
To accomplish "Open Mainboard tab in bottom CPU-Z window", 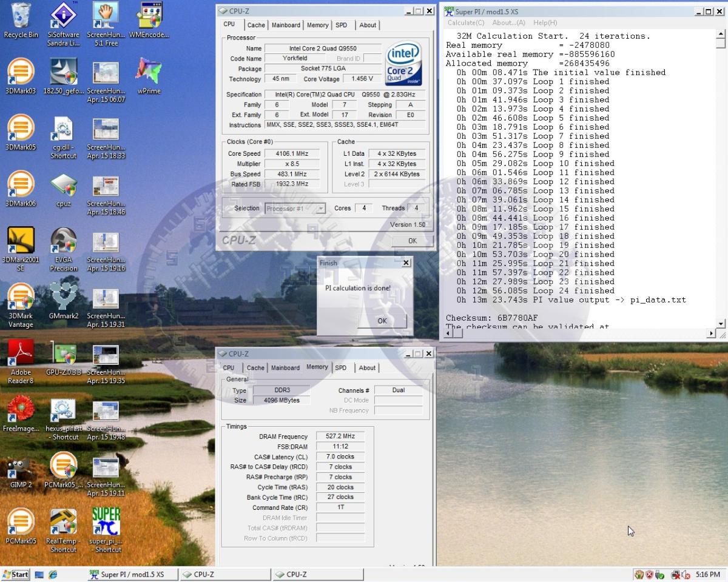I will click(285, 367).
